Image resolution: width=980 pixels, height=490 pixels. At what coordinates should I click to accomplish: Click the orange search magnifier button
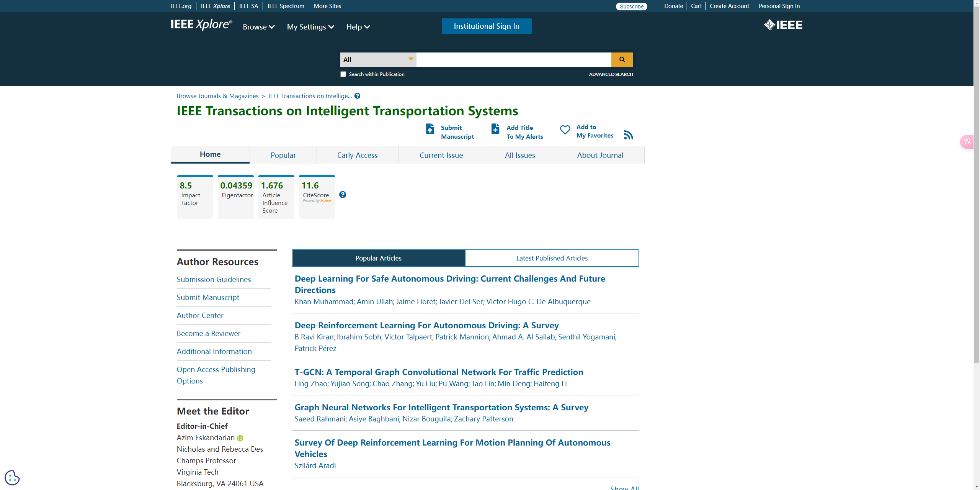622,60
